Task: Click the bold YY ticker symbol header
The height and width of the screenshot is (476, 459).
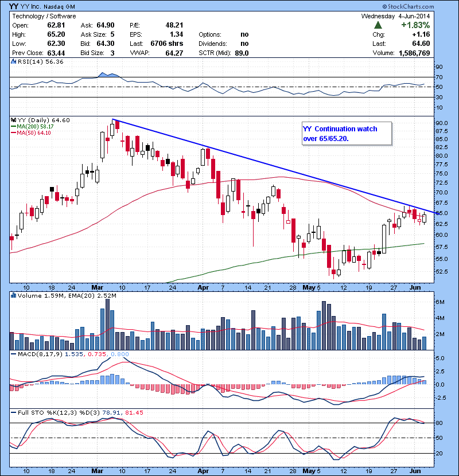Action: point(16,7)
